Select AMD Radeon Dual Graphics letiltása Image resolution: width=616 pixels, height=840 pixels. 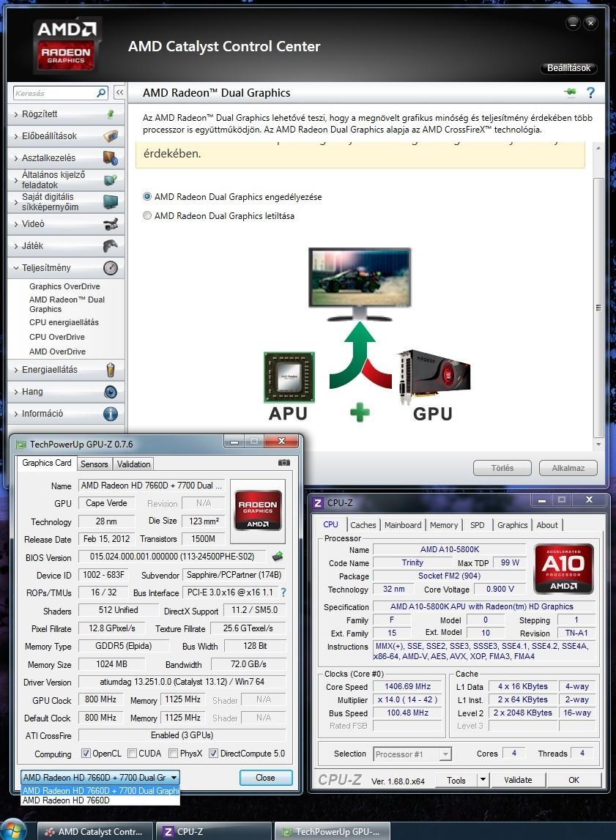pyautogui.click(x=147, y=215)
